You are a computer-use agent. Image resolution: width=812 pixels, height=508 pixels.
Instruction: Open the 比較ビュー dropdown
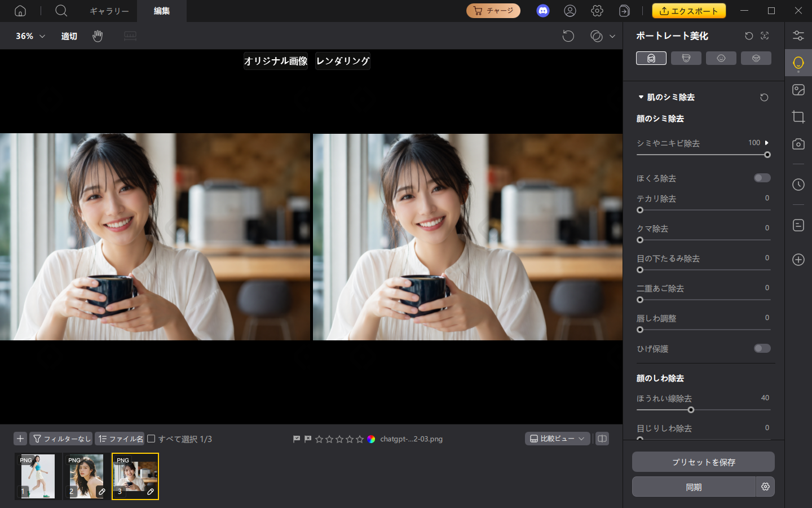point(557,439)
